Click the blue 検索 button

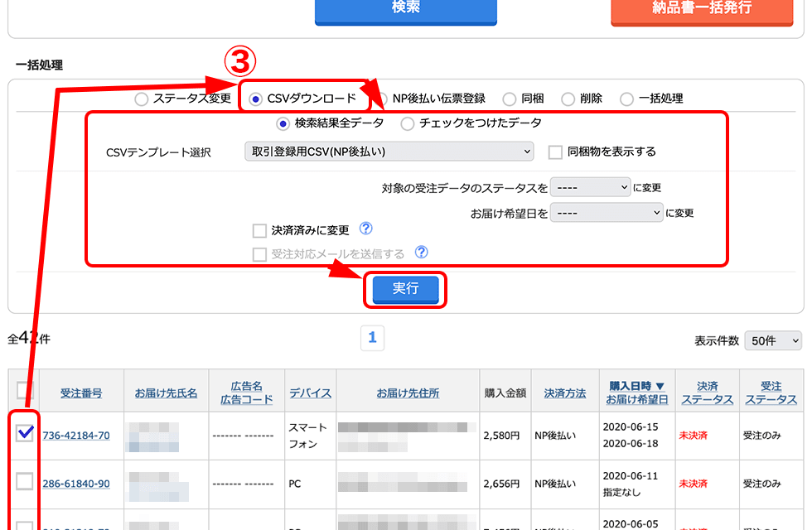406,10
